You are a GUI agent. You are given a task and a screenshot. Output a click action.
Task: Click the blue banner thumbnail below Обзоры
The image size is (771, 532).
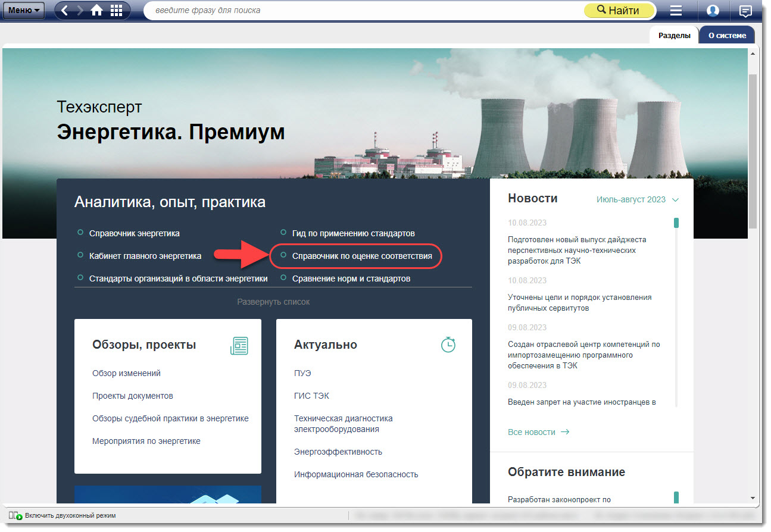coord(168,495)
